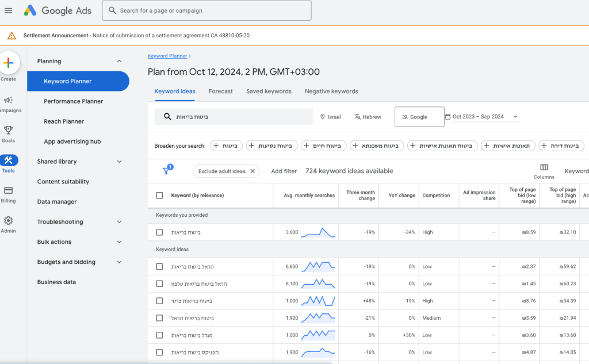Check the הפניקס ביטוח בריאות keyword
The height and width of the screenshot is (364, 589).
click(160, 352)
